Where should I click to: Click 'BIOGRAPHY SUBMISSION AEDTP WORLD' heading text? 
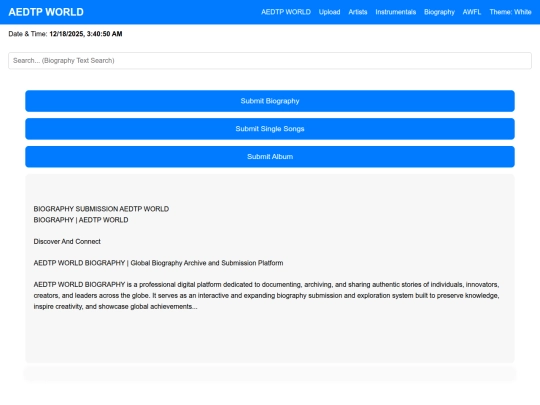pyautogui.click(x=101, y=209)
